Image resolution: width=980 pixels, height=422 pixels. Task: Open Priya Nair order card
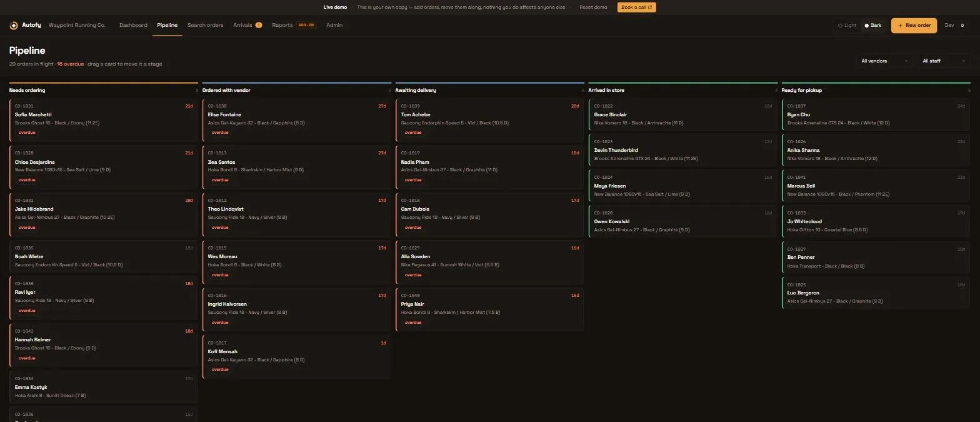click(x=490, y=309)
